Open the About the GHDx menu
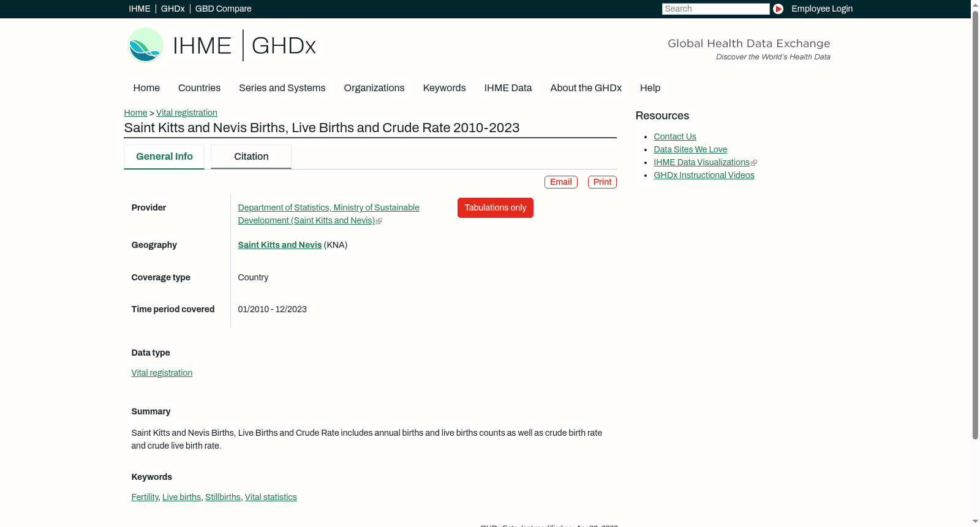This screenshot has width=980, height=527. (x=586, y=88)
